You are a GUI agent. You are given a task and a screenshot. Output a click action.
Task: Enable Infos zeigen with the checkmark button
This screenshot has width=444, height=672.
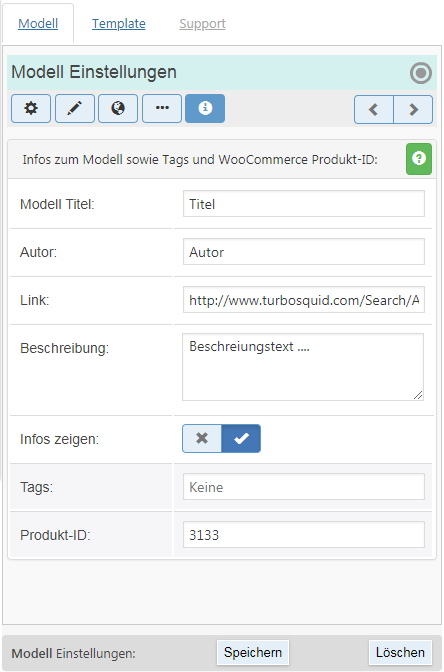241,438
